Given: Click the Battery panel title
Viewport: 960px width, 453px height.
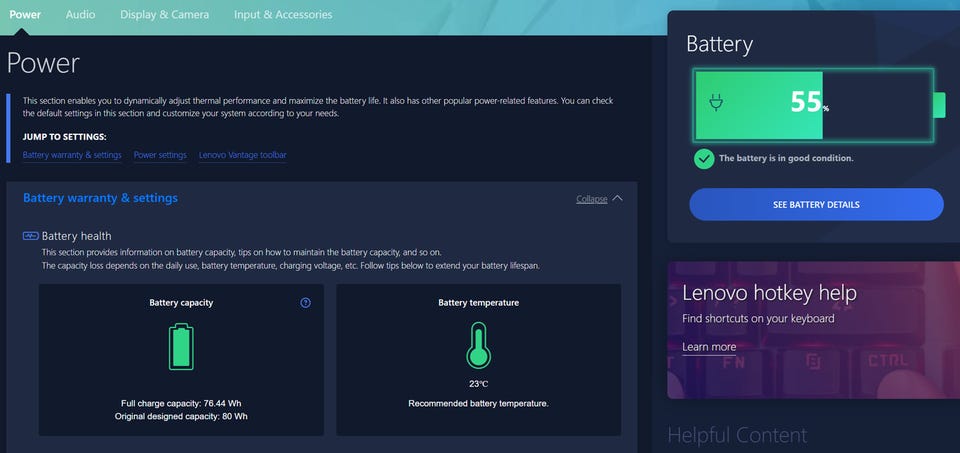Looking at the screenshot, I should point(719,44).
